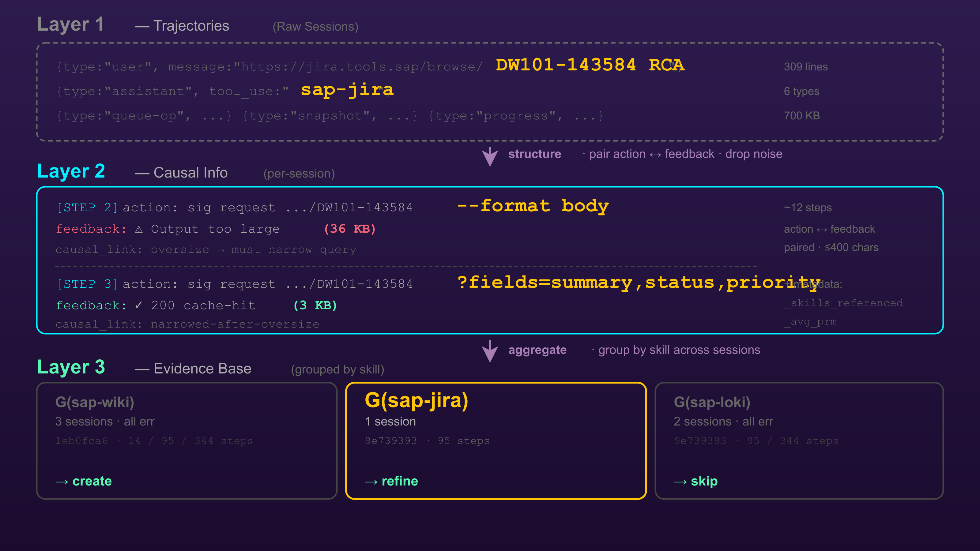980x551 pixels.
Task: Click the purple arrow beside 'structure'
Action: (490, 156)
